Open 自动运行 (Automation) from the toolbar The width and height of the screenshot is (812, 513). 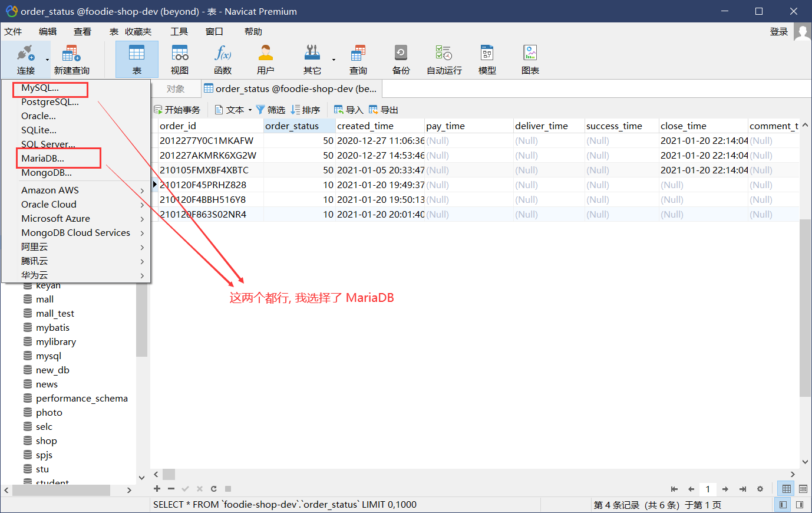coord(444,59)
